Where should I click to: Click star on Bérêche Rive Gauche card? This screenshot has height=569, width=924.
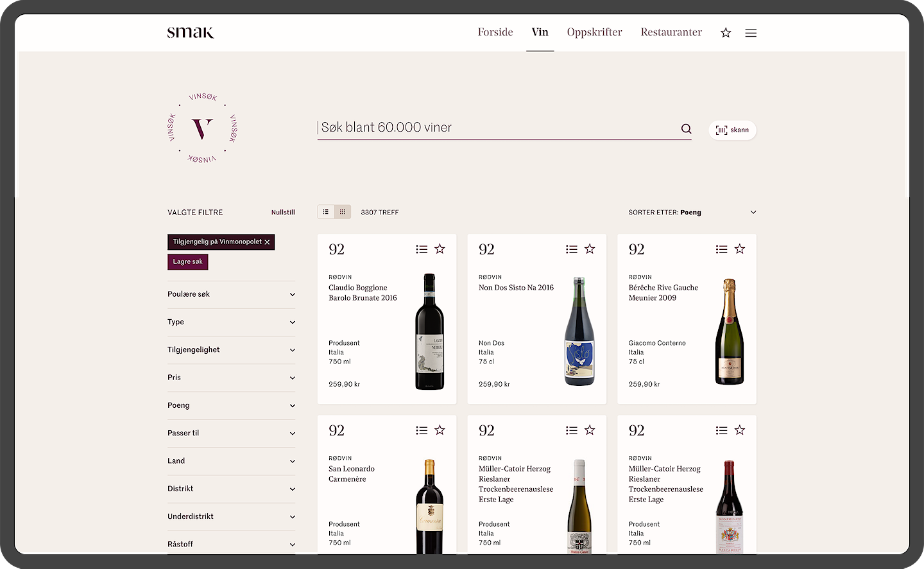[x=740, y=249]
